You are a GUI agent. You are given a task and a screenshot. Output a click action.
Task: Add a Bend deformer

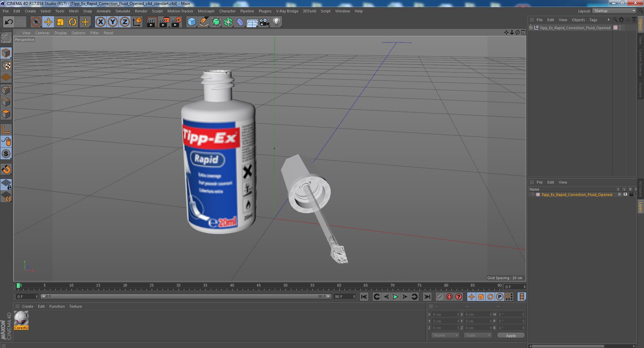point(240,22)
